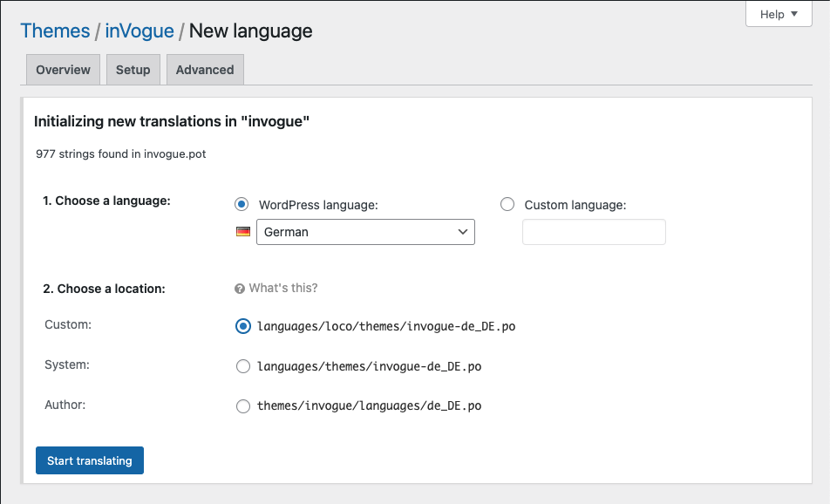Click the chevron arrow in language select
Viewport: 830px width, 504px height.
462,232
